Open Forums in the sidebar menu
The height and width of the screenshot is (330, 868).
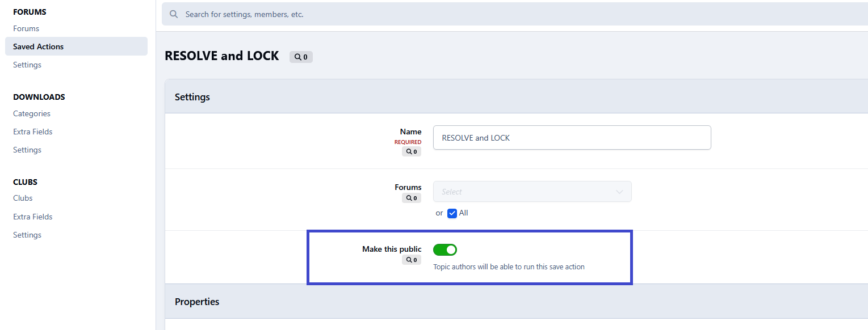click(26, 28)
